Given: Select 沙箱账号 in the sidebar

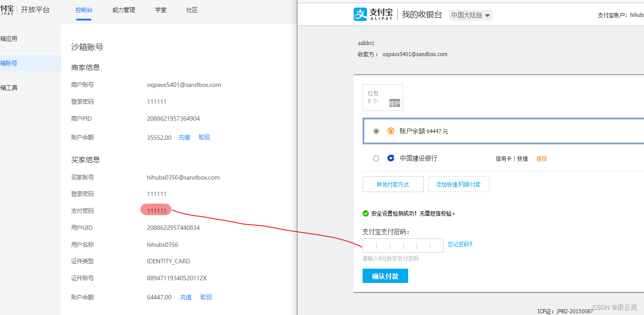Looking at the screenshot, I should coord(30,63).
